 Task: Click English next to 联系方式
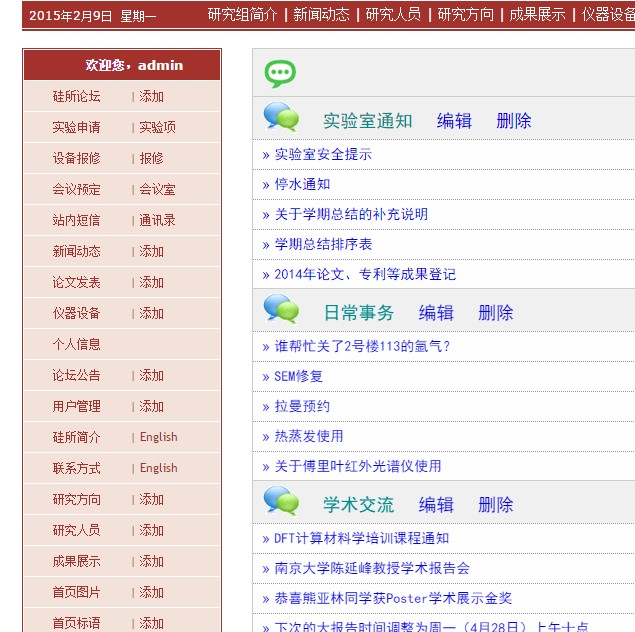pos(159,468)
